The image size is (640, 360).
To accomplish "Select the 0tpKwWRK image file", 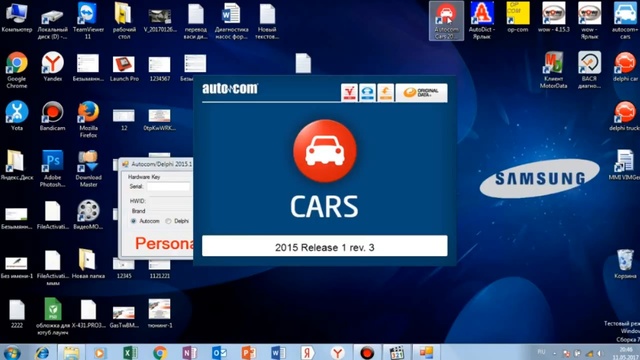I will (x=160, y=119).
